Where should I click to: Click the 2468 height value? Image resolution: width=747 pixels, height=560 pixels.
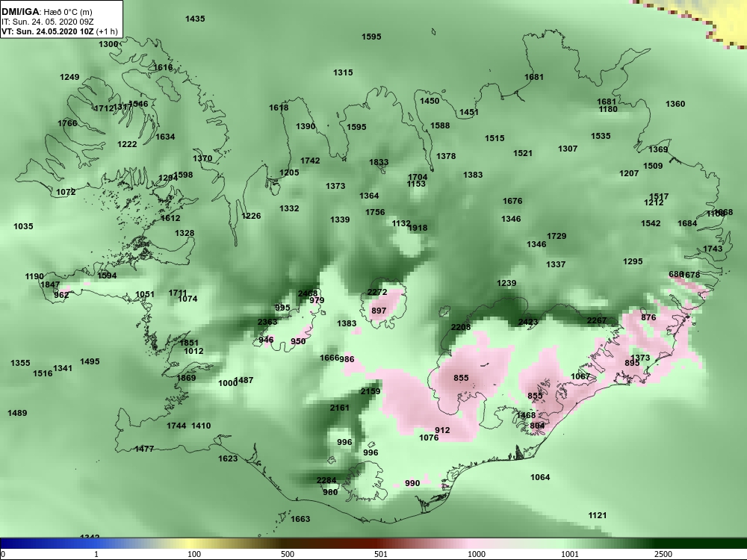pos(308,293)
